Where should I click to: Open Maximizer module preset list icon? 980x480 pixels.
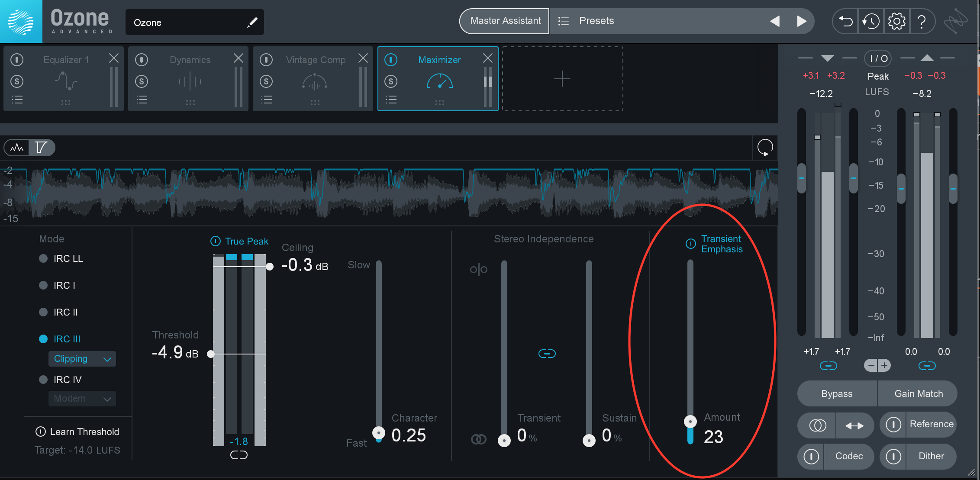point(391,100)
